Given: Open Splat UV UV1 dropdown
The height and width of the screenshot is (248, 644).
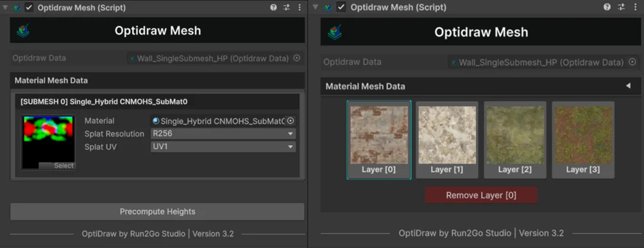Looking at the screenshot, I should 223,147.
